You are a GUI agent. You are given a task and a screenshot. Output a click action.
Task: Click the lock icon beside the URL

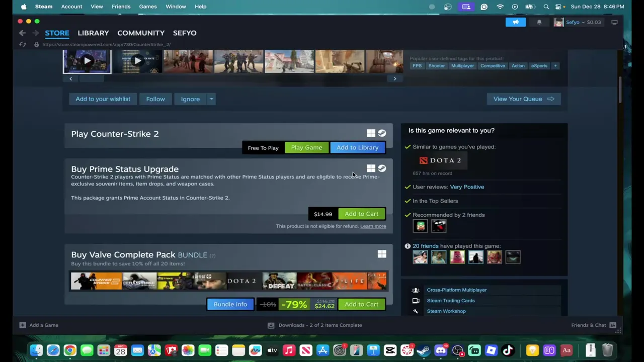pos(36,44)
